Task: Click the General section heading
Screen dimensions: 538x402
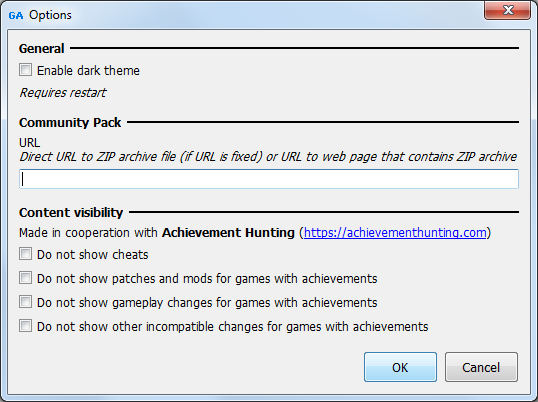Action: (42, 48)
